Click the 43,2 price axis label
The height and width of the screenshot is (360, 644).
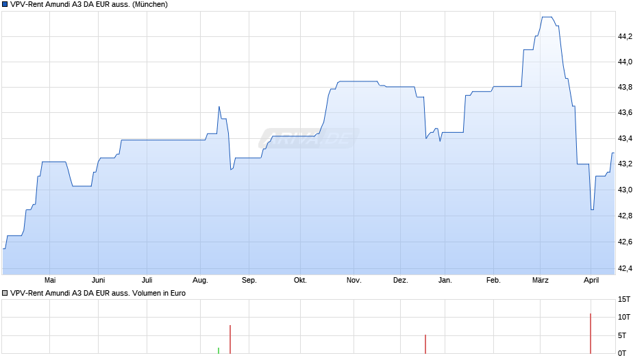[625, 164]
